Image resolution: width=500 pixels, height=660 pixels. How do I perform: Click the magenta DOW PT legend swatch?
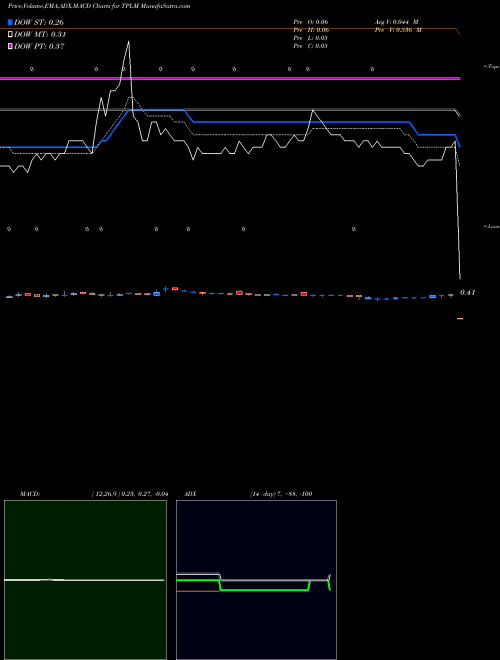click(10, 46)
